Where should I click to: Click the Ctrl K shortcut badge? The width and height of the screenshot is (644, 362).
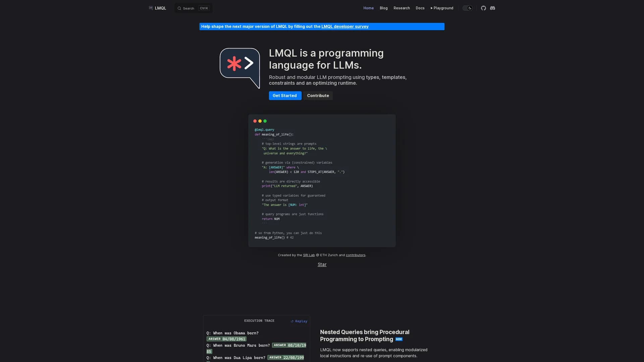click(x=204, y=8)
